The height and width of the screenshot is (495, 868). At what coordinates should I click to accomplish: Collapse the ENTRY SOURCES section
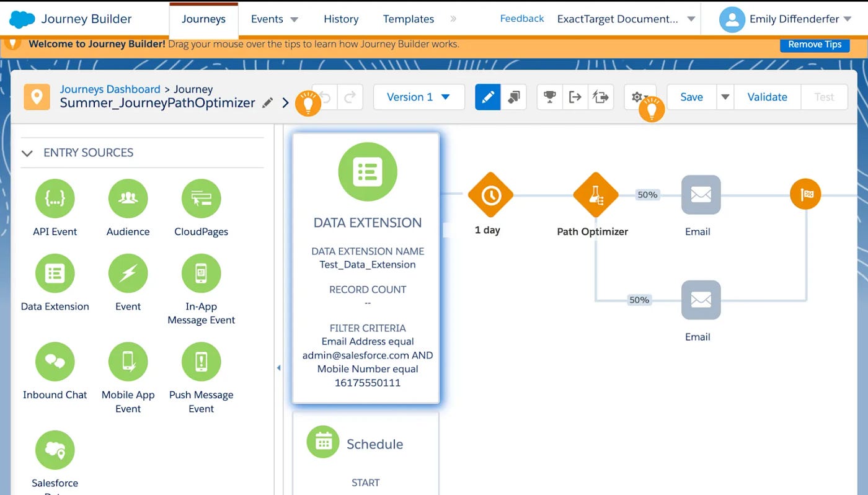tap(27, 153)
